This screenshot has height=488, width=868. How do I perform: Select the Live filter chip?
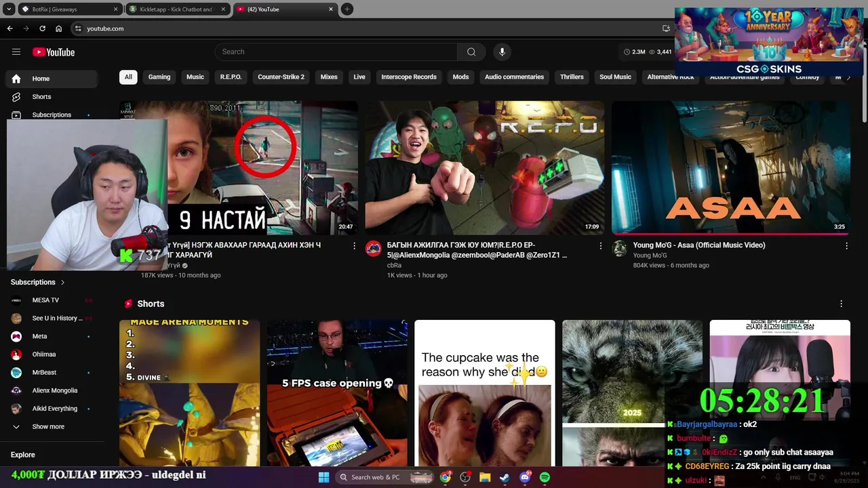pyautogui.click(x=359, y=77)
